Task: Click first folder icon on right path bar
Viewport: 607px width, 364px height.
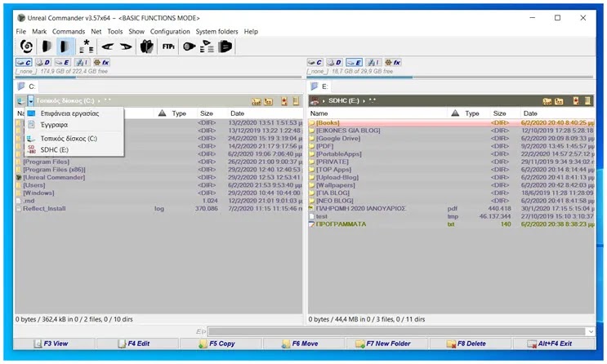Action: [x=547, y=101]
